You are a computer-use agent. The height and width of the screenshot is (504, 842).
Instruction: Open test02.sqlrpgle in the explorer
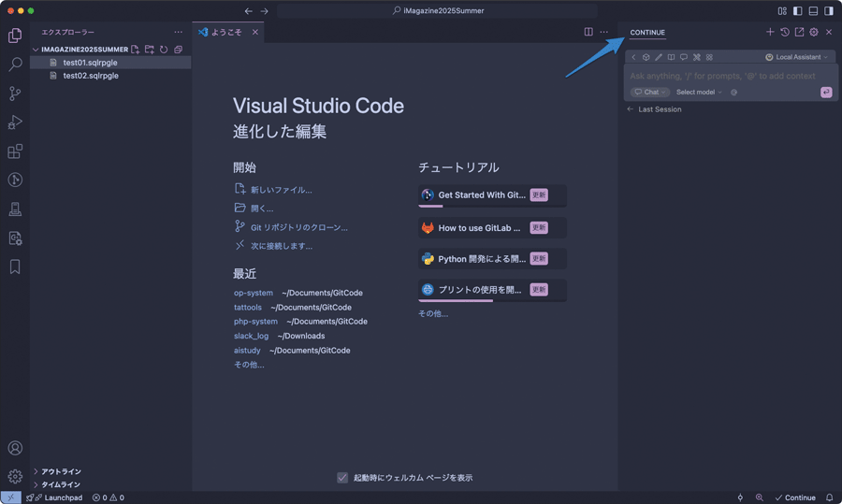(x=91, y=76)
